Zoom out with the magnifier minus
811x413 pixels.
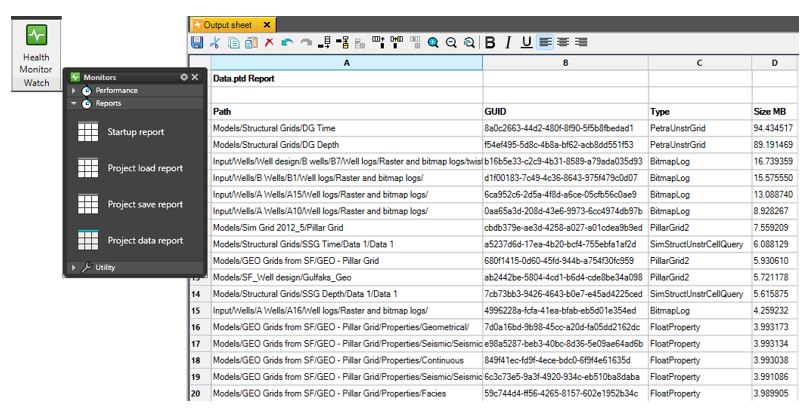[451, 42]
